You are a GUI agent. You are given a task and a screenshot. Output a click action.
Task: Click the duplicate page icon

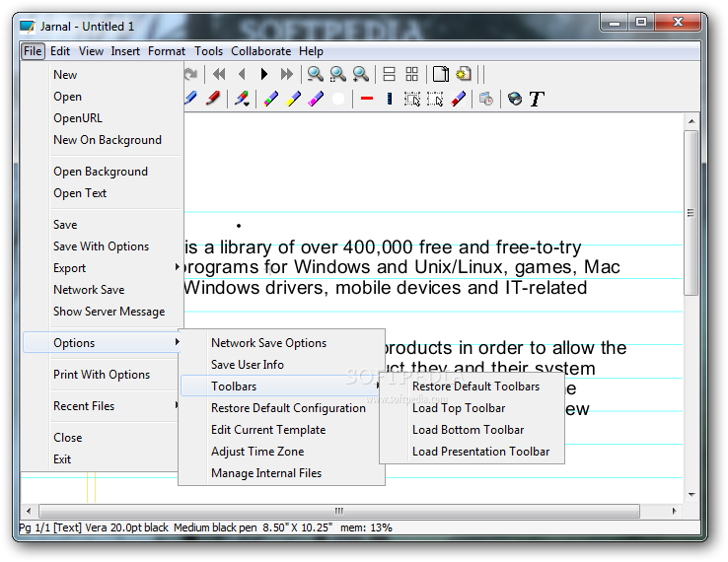click(x=441, y=74)
